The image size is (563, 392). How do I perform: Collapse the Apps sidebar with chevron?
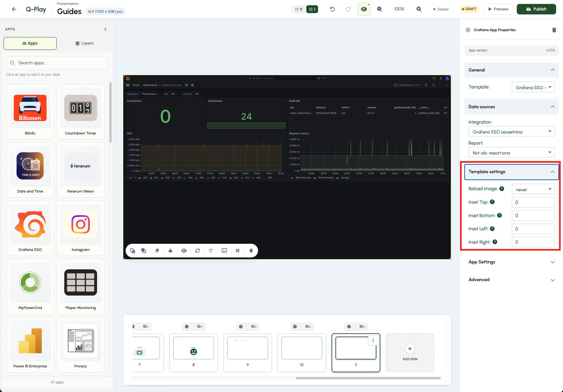tap(105, 29)
